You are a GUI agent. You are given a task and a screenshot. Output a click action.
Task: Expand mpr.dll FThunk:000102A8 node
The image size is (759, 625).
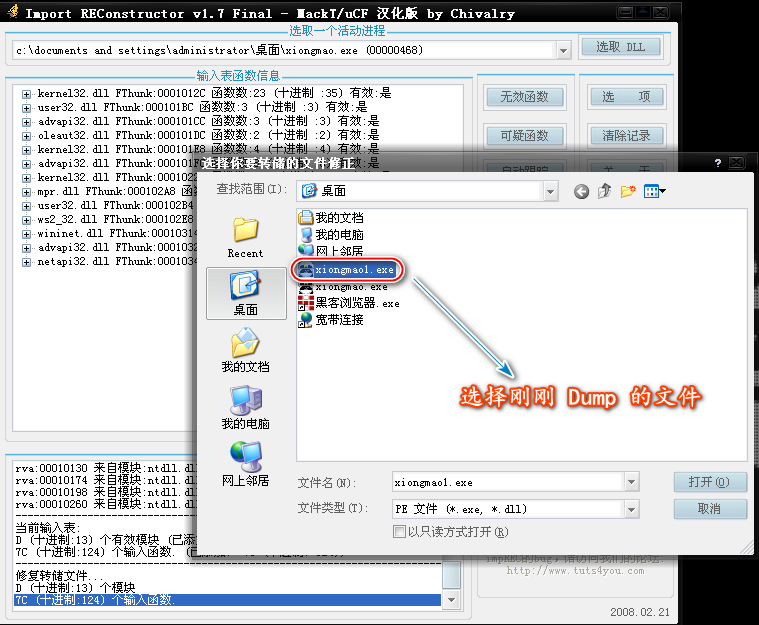27,192
